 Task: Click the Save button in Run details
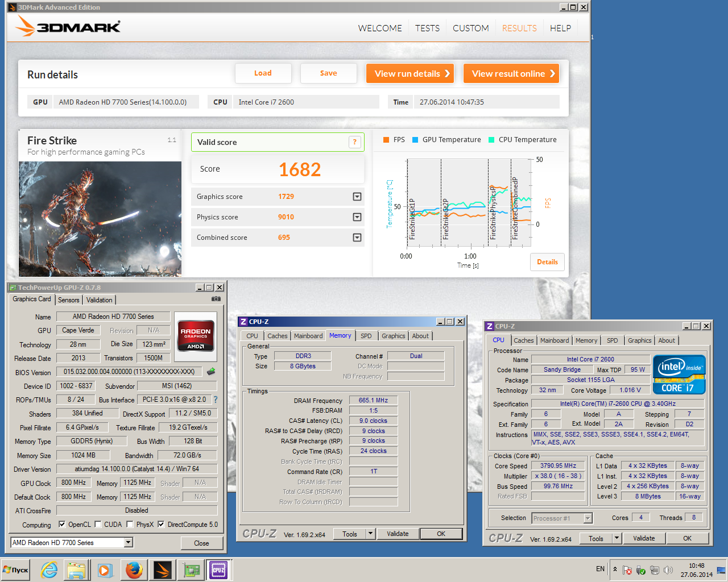(x=329, y=73)
